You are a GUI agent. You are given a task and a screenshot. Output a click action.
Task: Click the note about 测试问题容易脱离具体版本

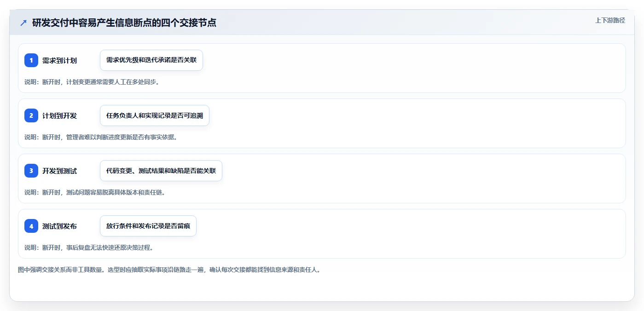(94, 192)
